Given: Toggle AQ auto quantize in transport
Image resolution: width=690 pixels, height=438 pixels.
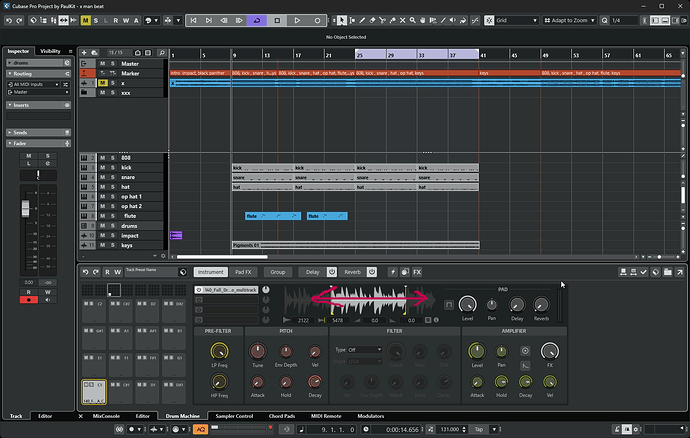Looking at the screenshot, I should coord(201,429).
